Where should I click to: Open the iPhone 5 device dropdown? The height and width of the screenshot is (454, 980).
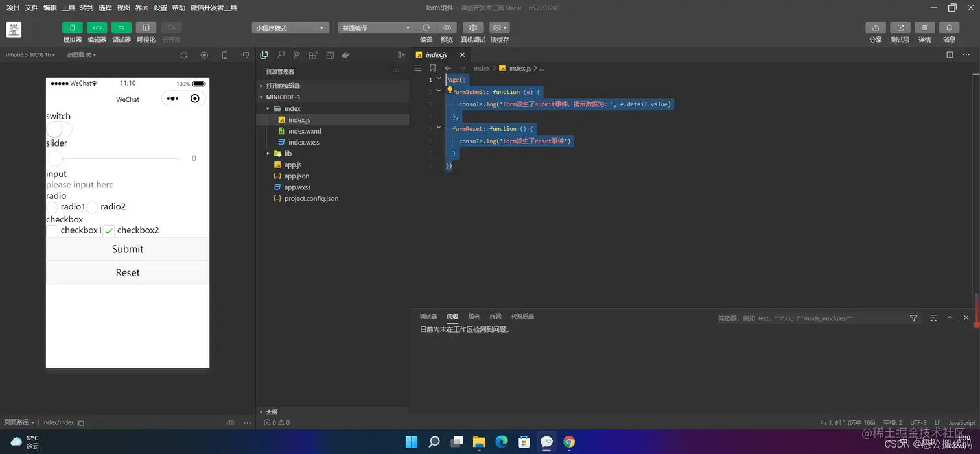pyautogui.click(x=30, y=55)
